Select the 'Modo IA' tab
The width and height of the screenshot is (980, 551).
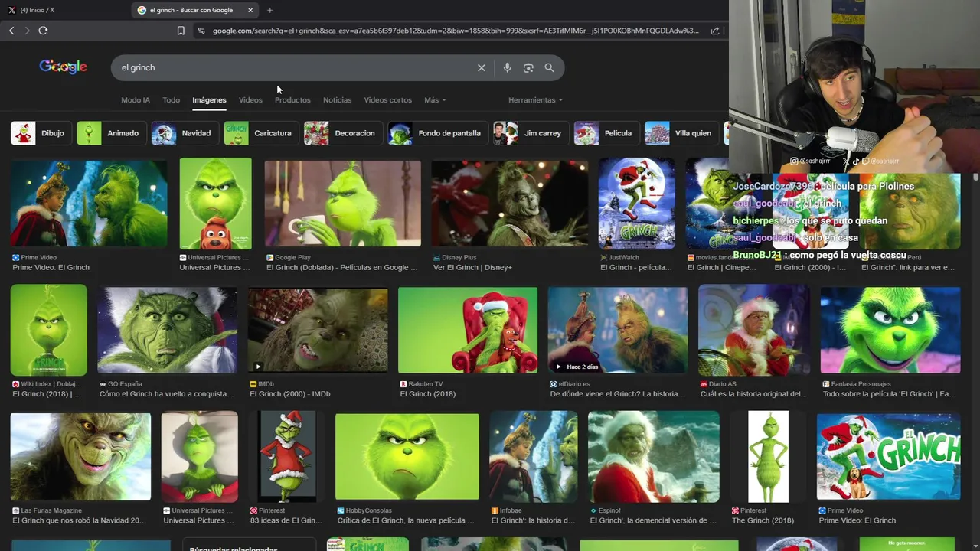pyautogui.click(x=136, y=100)
